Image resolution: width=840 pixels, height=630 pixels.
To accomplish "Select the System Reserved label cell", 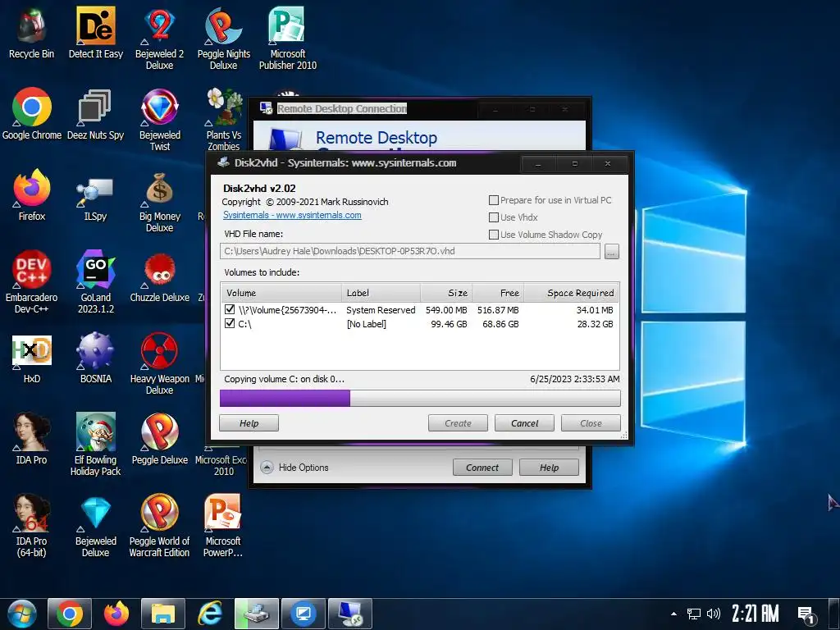I will (x=381, y=309).
